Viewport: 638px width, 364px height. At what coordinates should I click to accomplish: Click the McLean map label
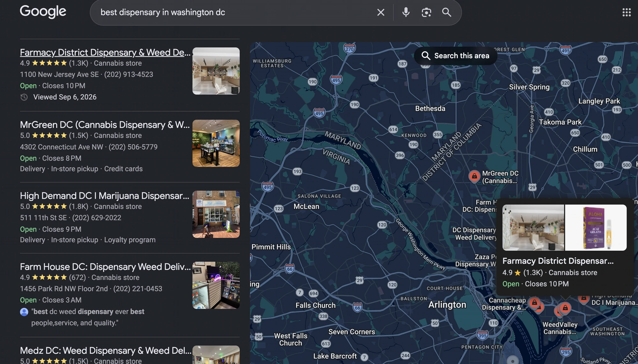306,207
